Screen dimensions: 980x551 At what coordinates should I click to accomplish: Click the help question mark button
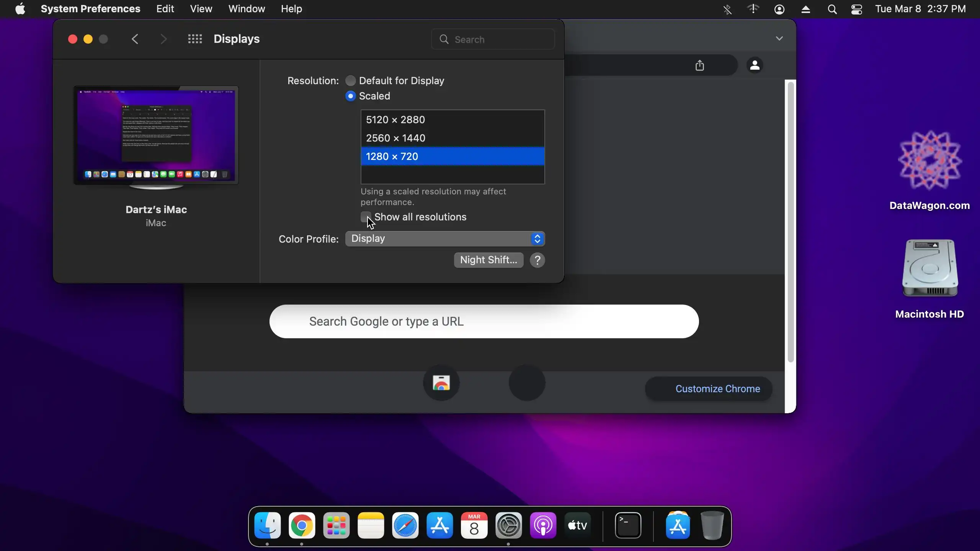[537, 260]
